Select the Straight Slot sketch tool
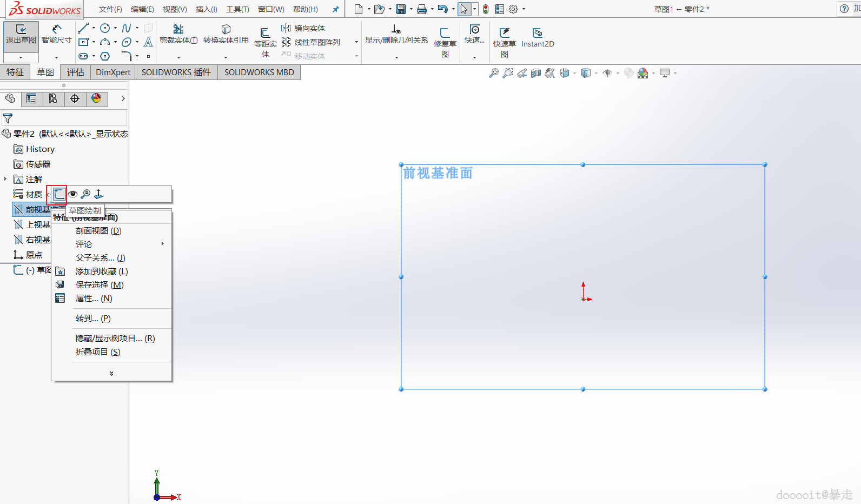 (x=83, y=56)
